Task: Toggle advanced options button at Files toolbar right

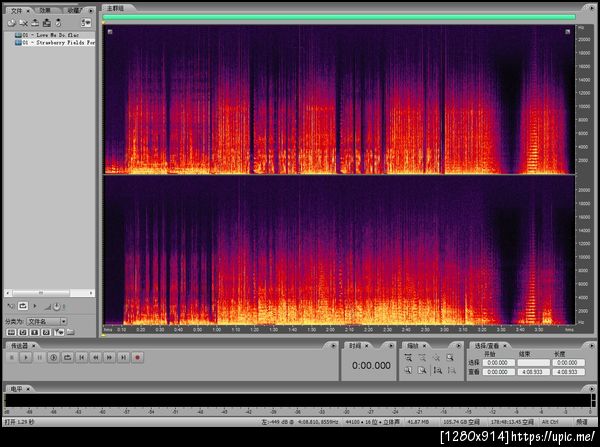Action: coord(86,23)
